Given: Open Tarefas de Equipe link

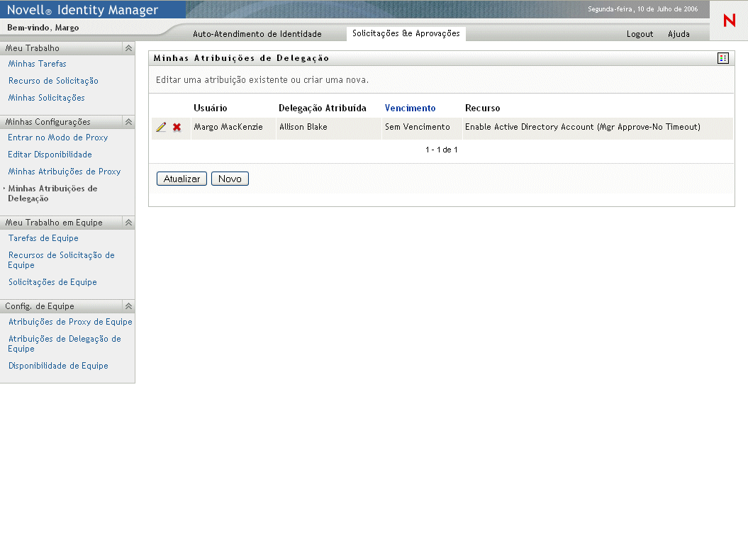Looking at the screenshot, I should point(43,238).
